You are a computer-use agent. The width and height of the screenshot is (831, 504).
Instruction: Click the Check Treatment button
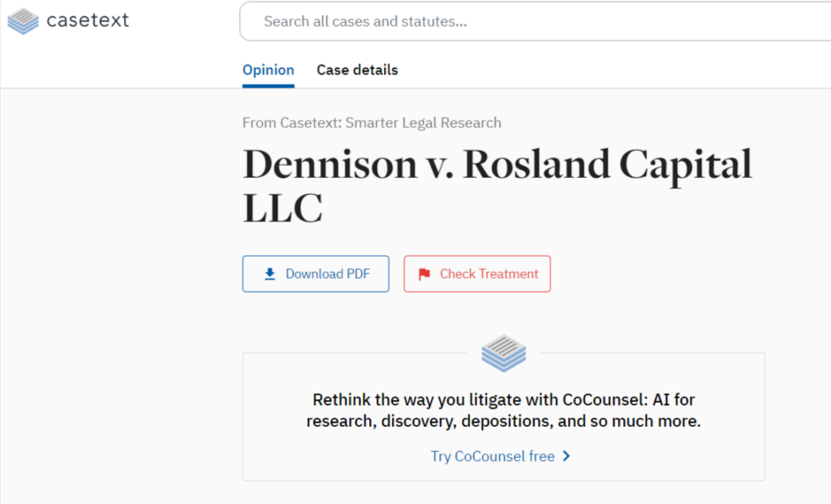click(x=477, y=274)
